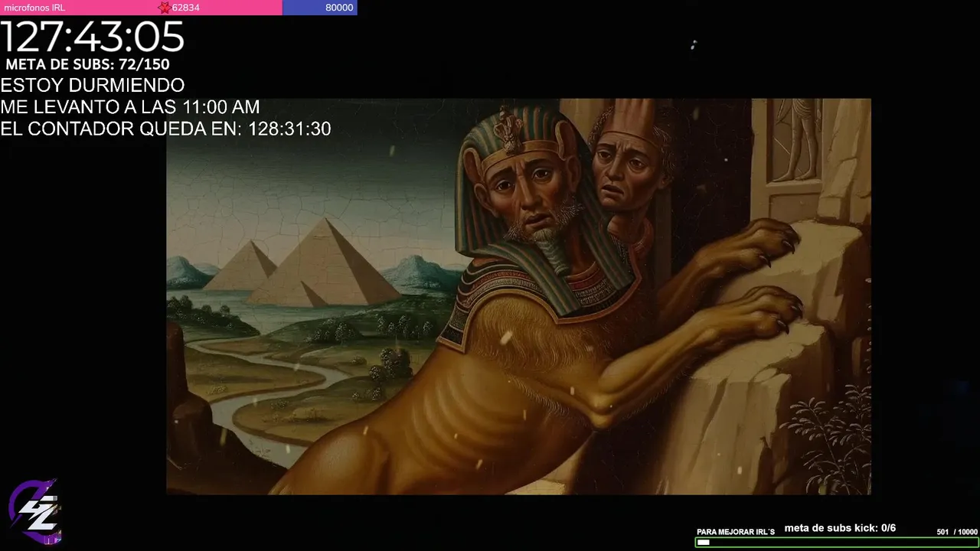Click the ME LEVANTO A LAS 11:00 AM line

click(130, 107)
